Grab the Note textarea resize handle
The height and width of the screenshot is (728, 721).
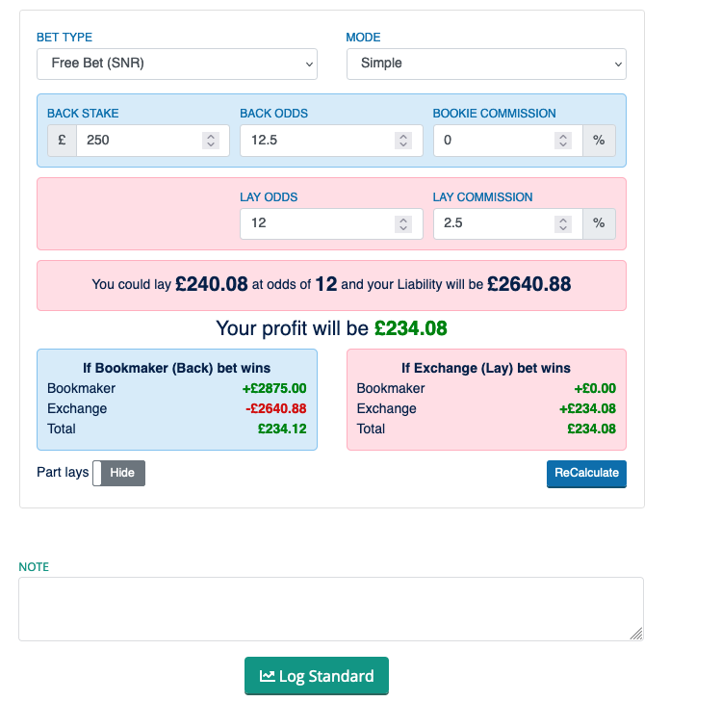(x=636, y=634)
